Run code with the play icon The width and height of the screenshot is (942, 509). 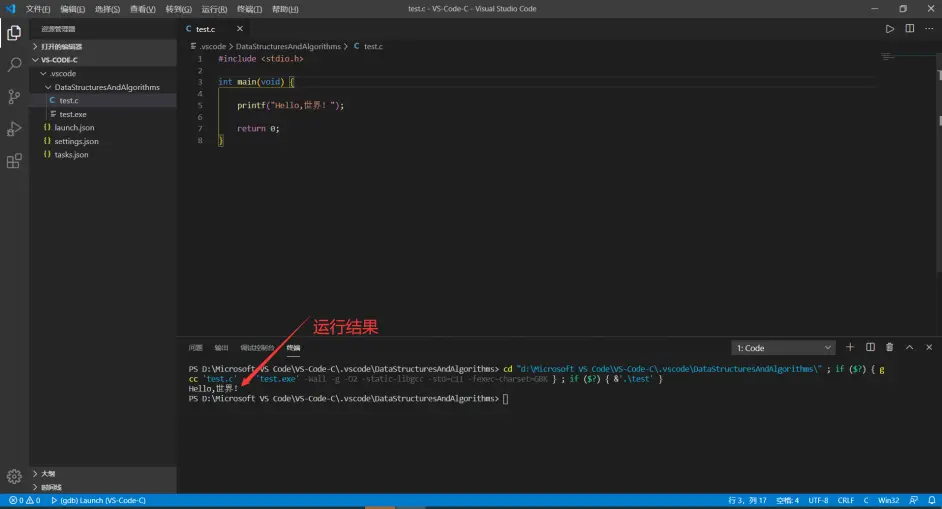[x=889, y=29]
